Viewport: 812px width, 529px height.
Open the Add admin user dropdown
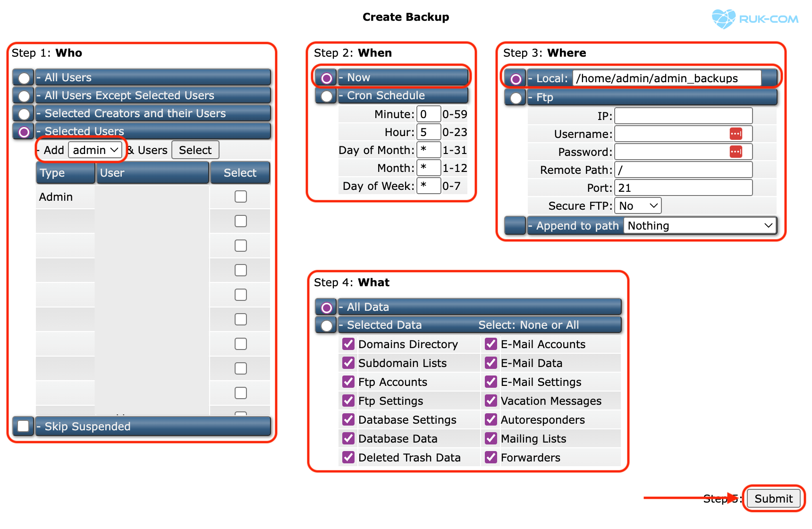point(95,150)
